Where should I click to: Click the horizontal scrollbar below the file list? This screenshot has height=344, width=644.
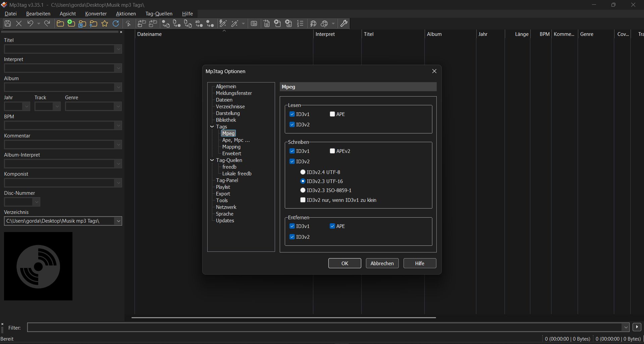point(284,318)
